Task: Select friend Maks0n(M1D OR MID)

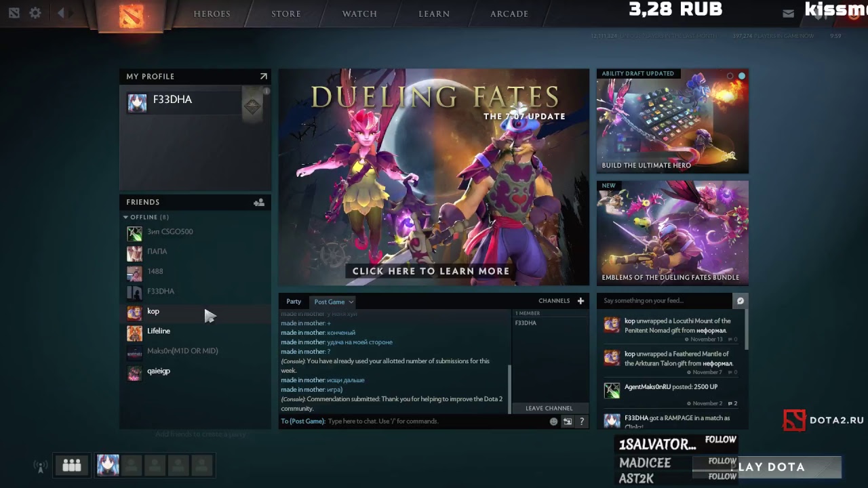Action: coord(195,351)
